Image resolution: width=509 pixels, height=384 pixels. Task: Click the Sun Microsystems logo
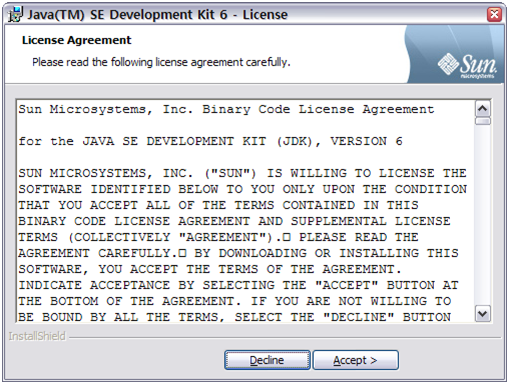coord(467,65)
